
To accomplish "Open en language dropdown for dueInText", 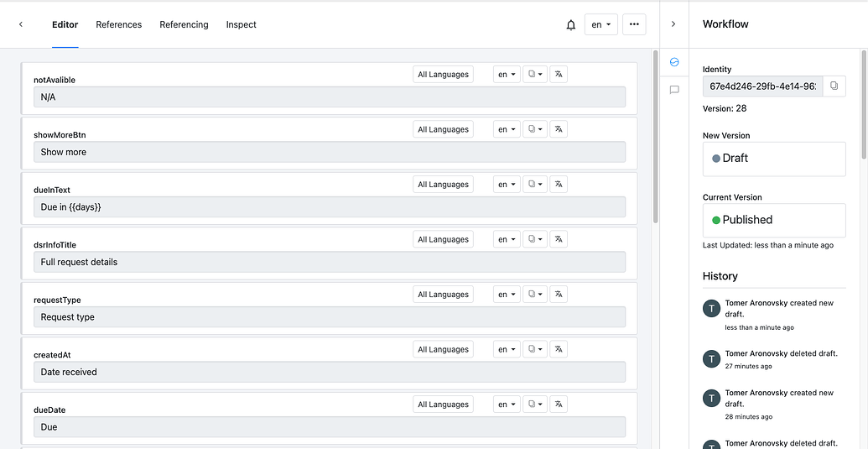I will (507, 185).
